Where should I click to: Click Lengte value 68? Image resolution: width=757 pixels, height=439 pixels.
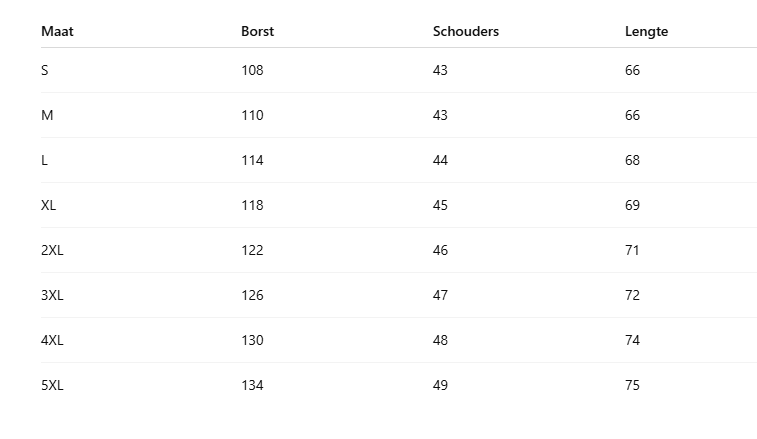pos(632,160)
